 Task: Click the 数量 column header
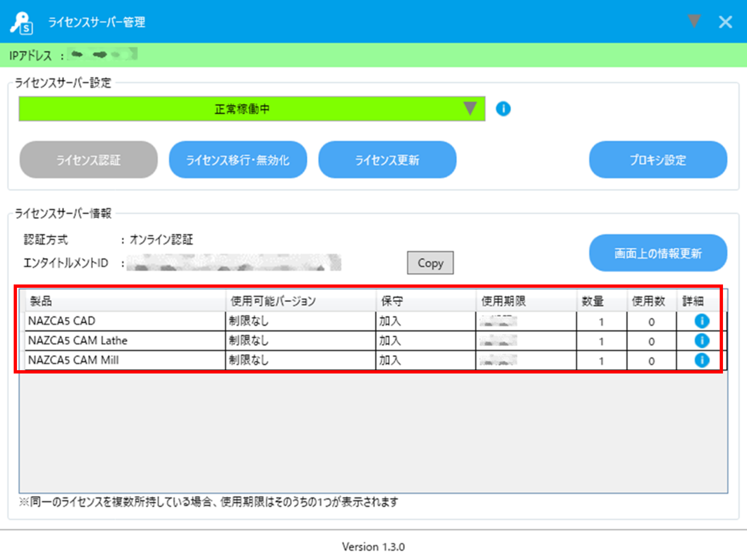click(601, 301)
